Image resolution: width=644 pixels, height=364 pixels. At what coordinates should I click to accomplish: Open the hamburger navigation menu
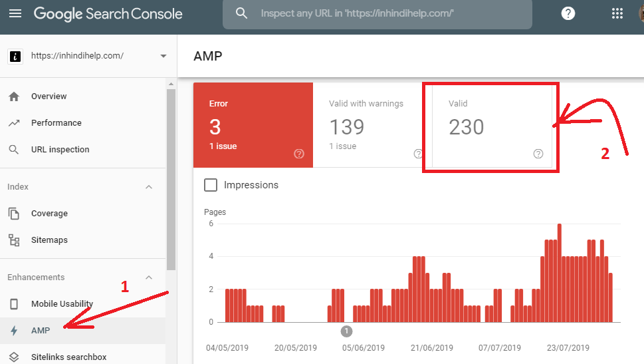[15, 13]
